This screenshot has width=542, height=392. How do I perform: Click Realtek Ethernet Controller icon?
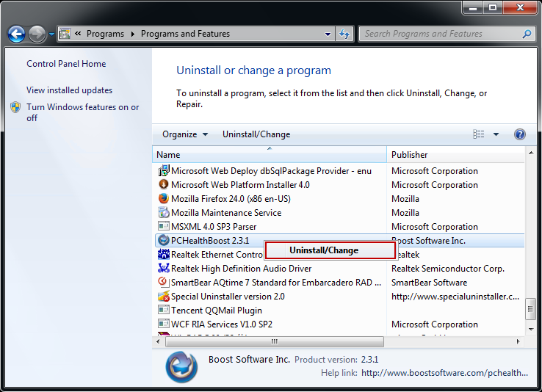(x=164, y=254)
